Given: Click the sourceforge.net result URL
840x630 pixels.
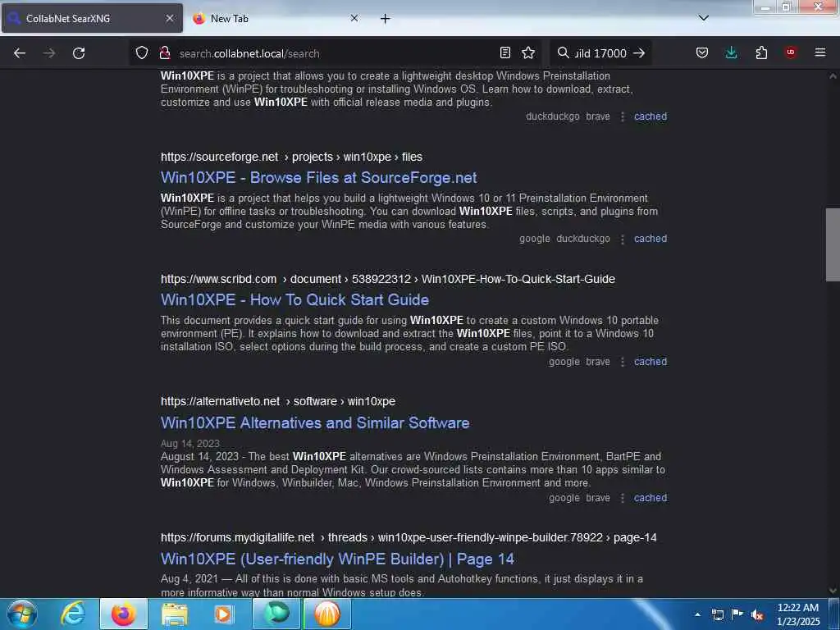Looking at the screenshot, I should (x=291, y=157).
